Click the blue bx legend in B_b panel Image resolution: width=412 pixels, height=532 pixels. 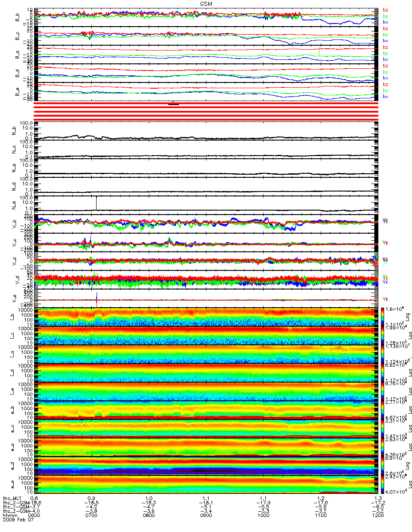[x=385, y=22]
